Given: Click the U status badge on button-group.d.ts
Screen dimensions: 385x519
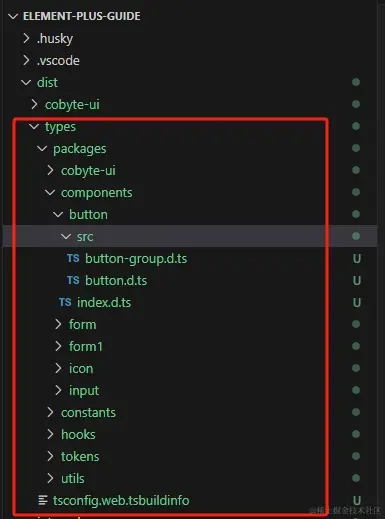Looking at the screenshot, I should coord(357,259).
